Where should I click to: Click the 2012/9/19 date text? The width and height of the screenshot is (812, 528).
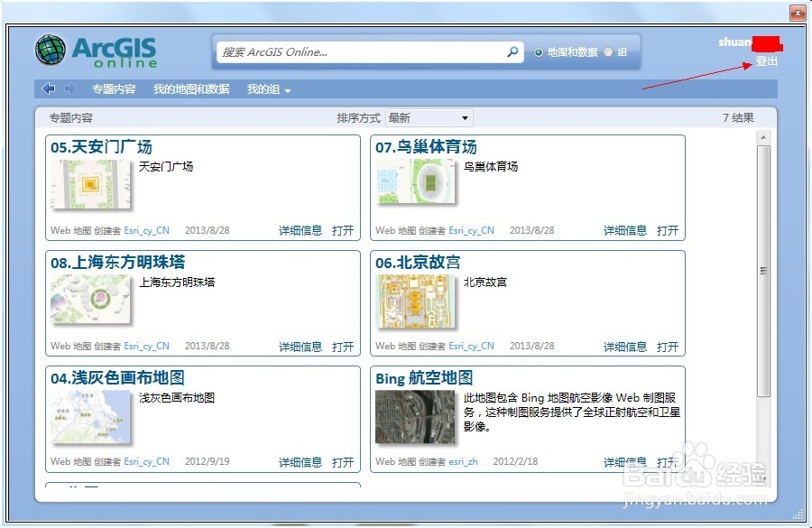(208, 462)
